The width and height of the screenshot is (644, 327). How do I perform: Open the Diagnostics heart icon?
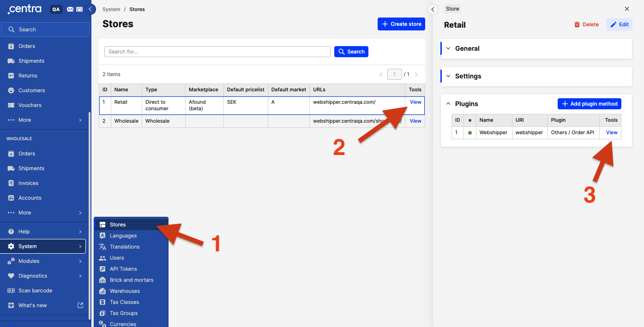click(x=11, y=276)
